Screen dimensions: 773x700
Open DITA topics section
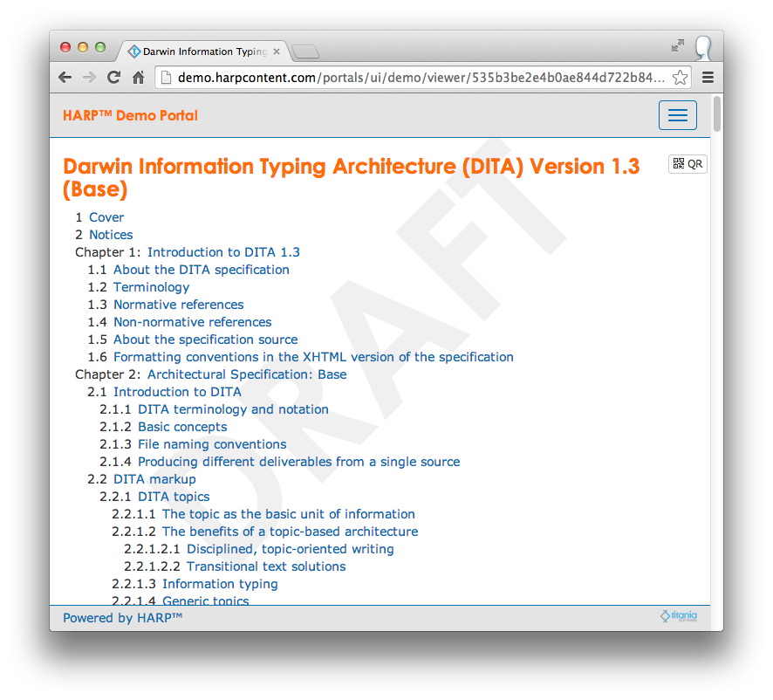pyautogui.click(x=174, y=497)
